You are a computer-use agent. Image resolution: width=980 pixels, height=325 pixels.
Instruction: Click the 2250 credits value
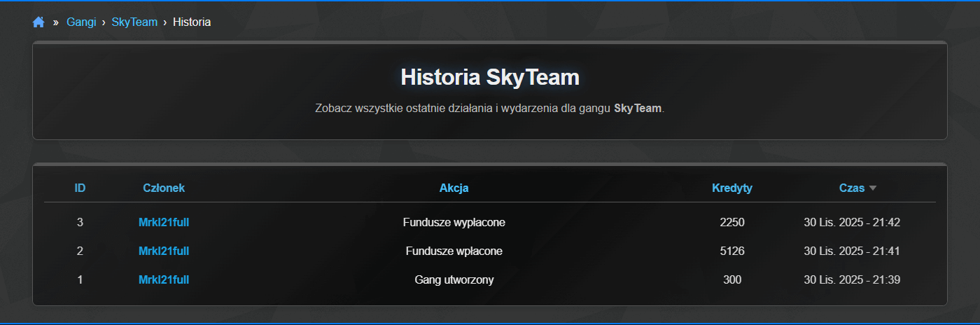point(731,222)
